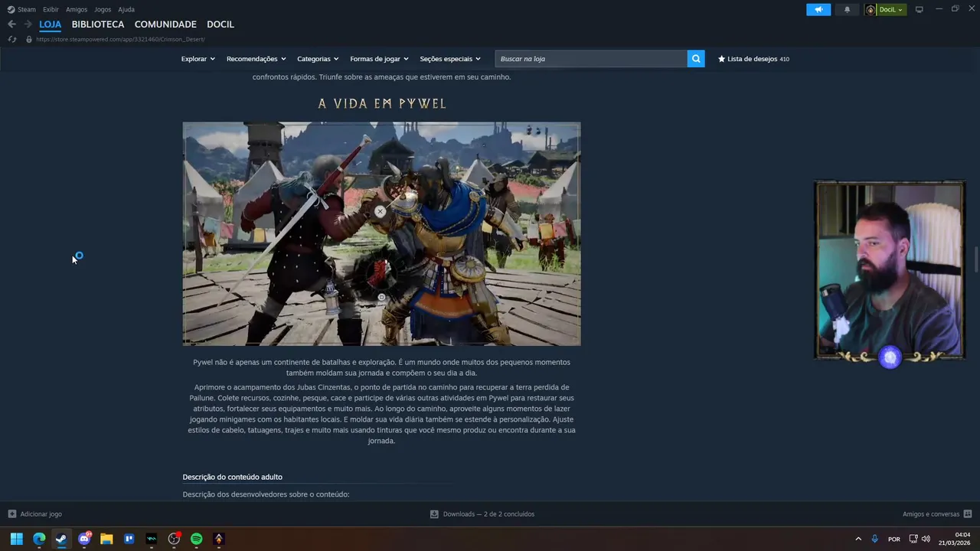
Task: Click the Steam taskbar icon
Action: click(x=61, y=539)
